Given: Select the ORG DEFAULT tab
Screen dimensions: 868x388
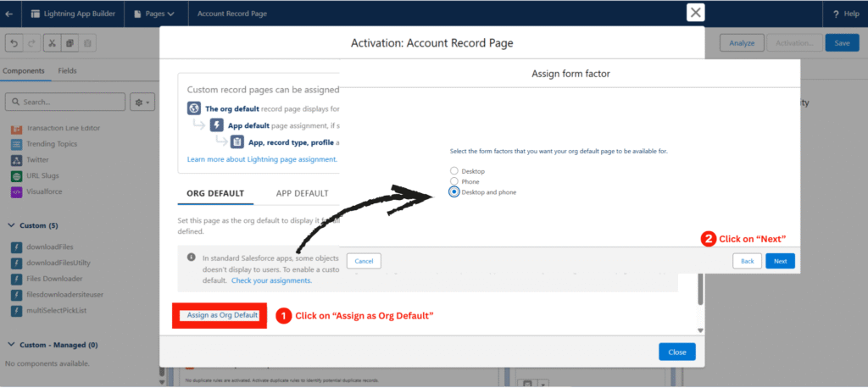Looking at the screenshot, I should [215, 193].
